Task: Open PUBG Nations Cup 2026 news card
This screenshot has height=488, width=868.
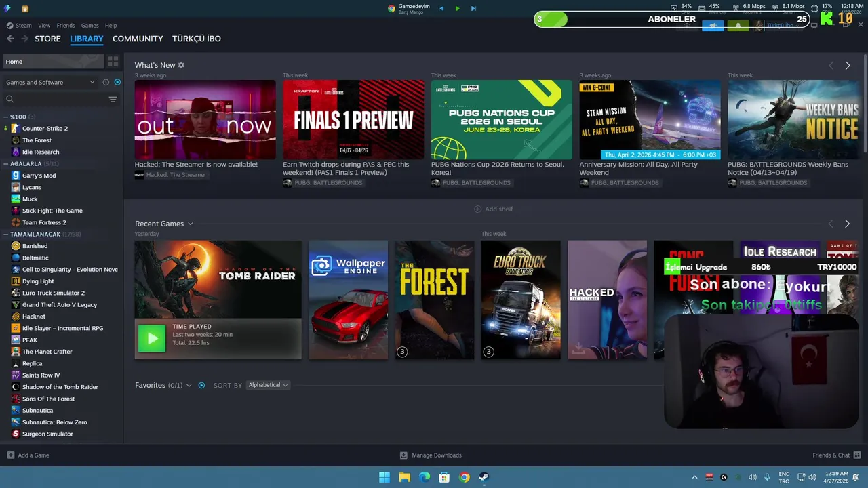Action: (x=502, y=120)
